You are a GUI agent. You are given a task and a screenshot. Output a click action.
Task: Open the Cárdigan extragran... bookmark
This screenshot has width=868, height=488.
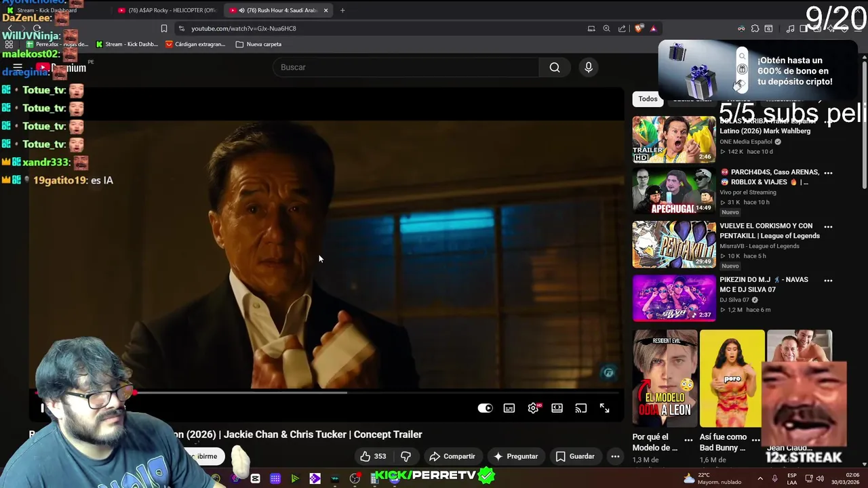(x=195, y=44)
